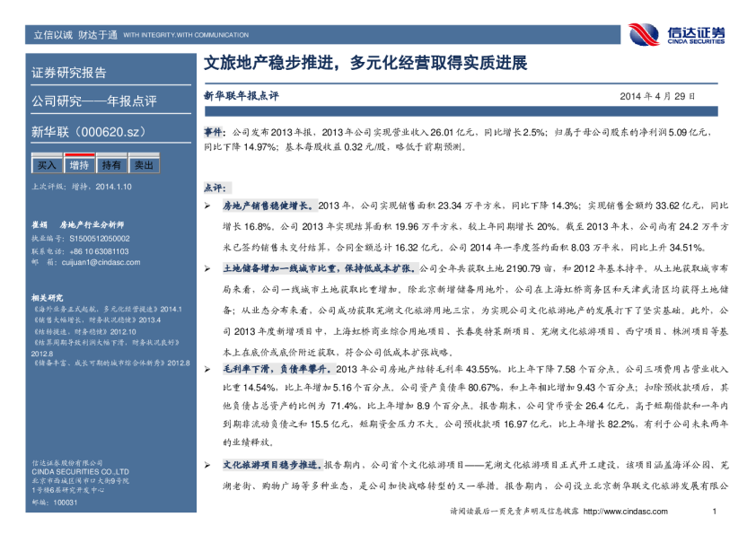Click the first bullet arrow before 房地产销售稳健增长

click(207, 206)
